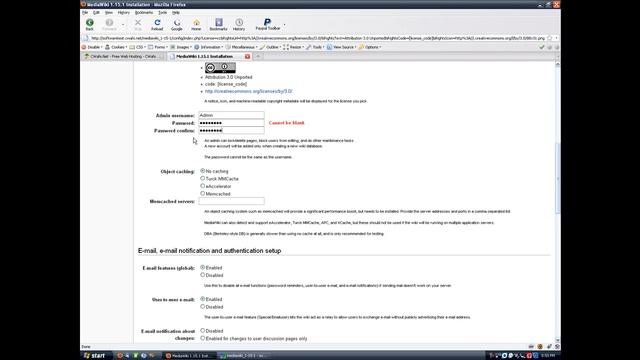The height and width of the screenshot is (360, 640).
Task: Open Disable menu in developer toolbar
Action: pyautogui.click(x=92, y=47)
